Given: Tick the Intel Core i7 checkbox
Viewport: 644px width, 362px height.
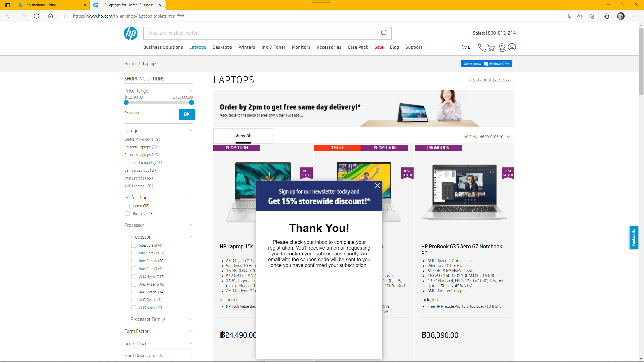Looking at the screenshot, I should click(134, 253).
